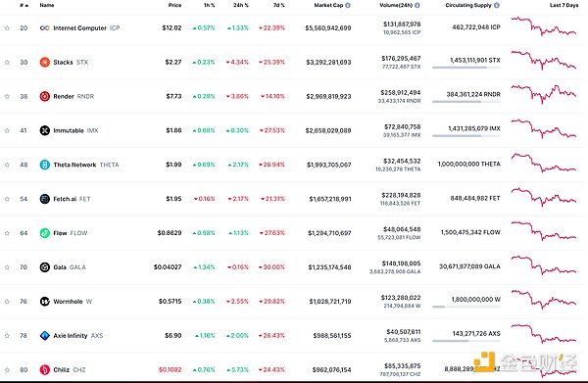Open the Fetch.ai coin name link
The image size is (588, 383).
point(65,199)
